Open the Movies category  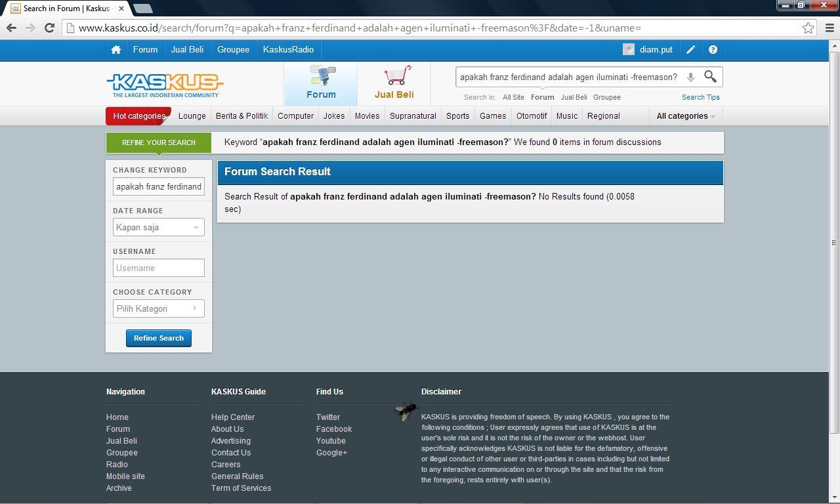[367, 116]
